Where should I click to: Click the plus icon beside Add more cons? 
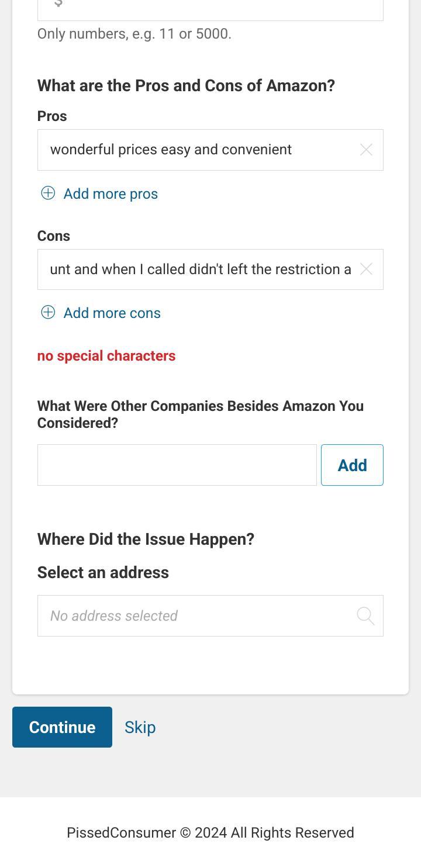[48, 313]
